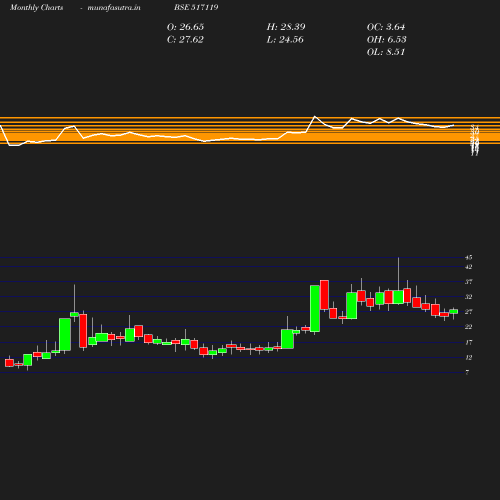This screenshot has height=500, width=500.
Task: Click the 27 price axis label
Action: click(469, 312)
